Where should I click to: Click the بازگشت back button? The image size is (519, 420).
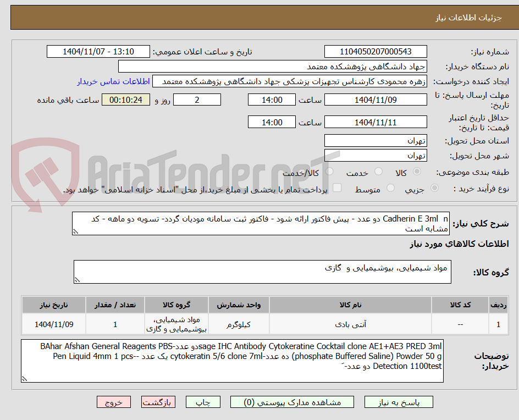click(x=158, y=402)
